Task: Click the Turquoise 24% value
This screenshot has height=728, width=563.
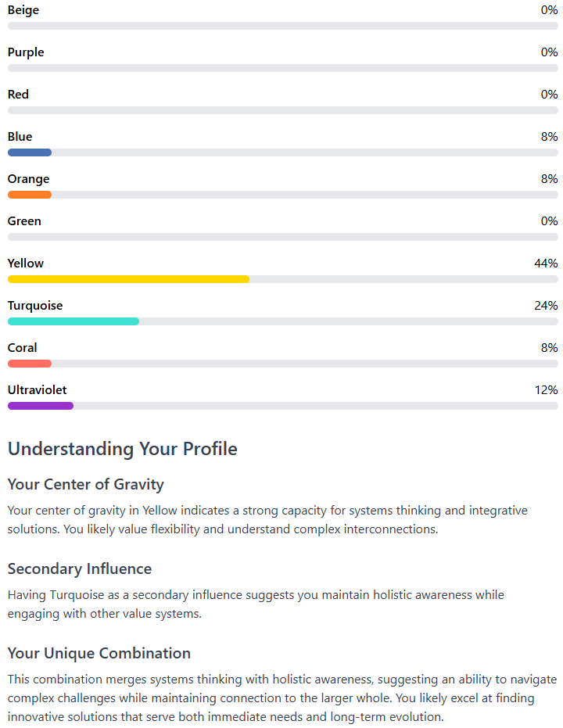Action: pos(546,306)
